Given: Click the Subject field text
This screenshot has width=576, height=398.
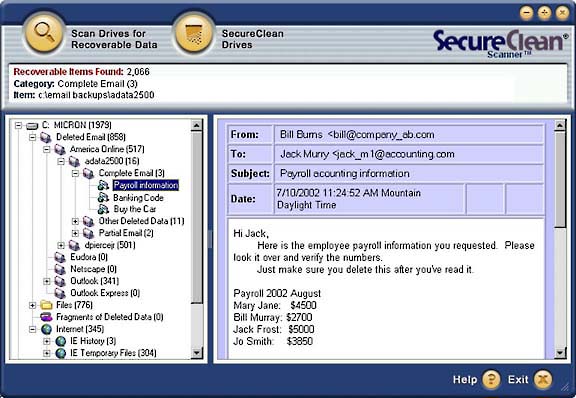Looking at the screenshot, I should click(x=345, y=173).
